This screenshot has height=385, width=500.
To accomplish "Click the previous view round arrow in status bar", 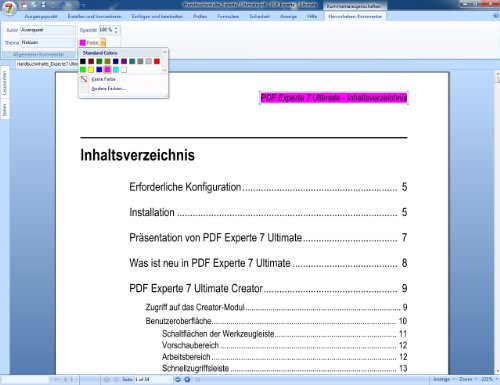I will (178, 379).
